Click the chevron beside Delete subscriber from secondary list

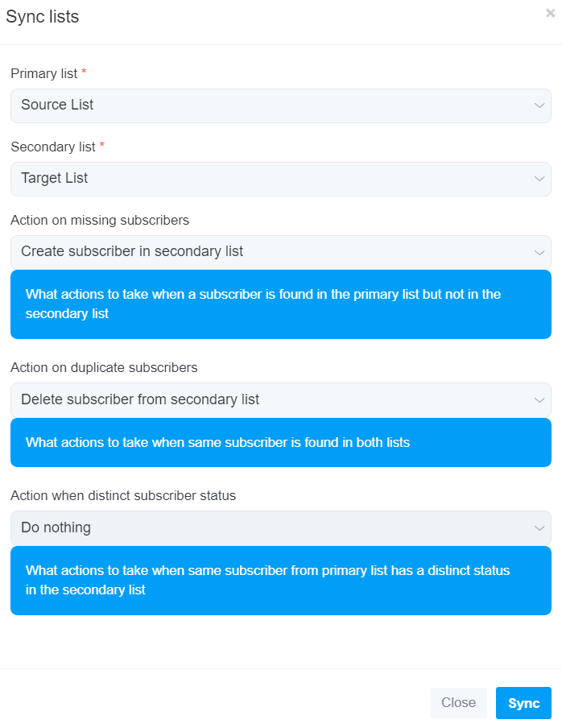pyautogui.click(x=539, y=400)
